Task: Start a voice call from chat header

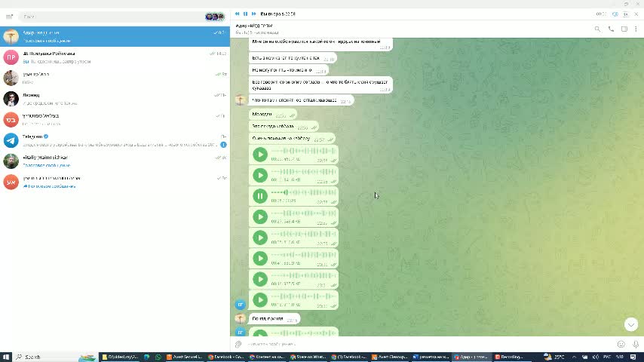Action: pyautogui.click(x=611, y=29)
